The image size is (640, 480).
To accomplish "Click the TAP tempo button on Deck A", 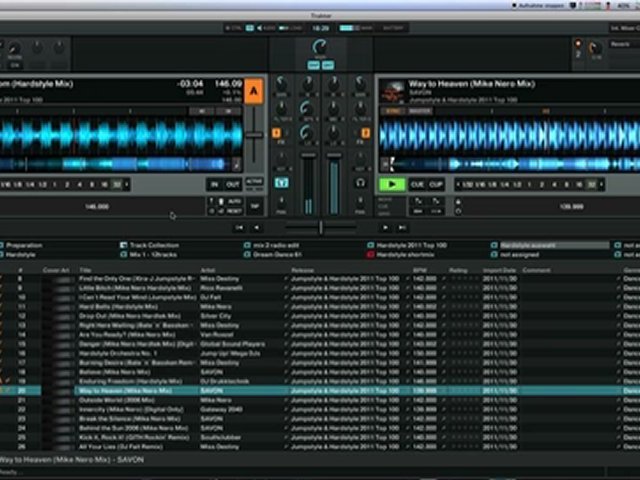I will (254, 206).
